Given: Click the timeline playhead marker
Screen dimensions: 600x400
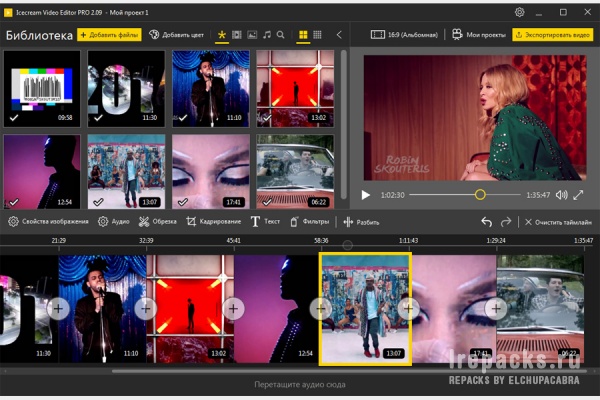Looking at the screenshot, I should click(347, 245).
